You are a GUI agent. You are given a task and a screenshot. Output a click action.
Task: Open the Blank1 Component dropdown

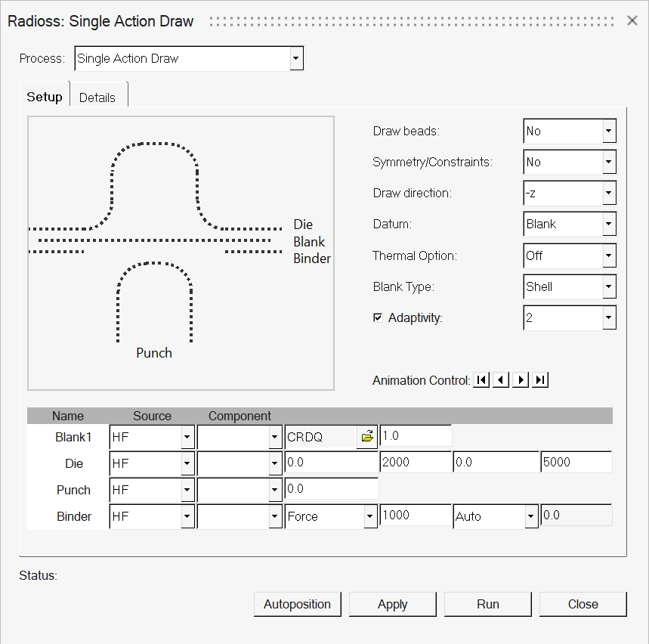275,437
